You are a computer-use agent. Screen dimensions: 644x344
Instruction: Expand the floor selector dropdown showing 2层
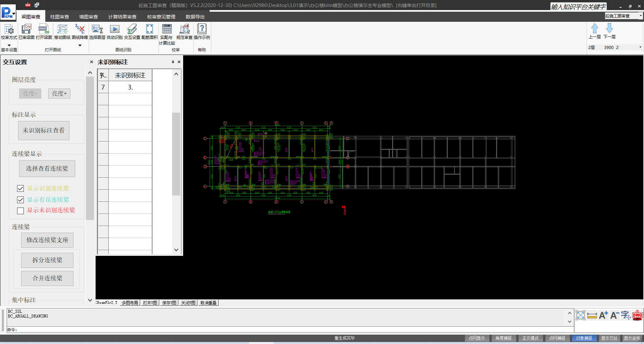pyautogui.click(x=640, y=47)
